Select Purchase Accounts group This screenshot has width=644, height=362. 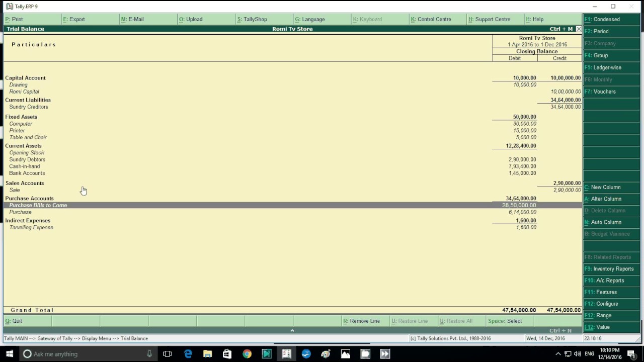pos(293,199)
